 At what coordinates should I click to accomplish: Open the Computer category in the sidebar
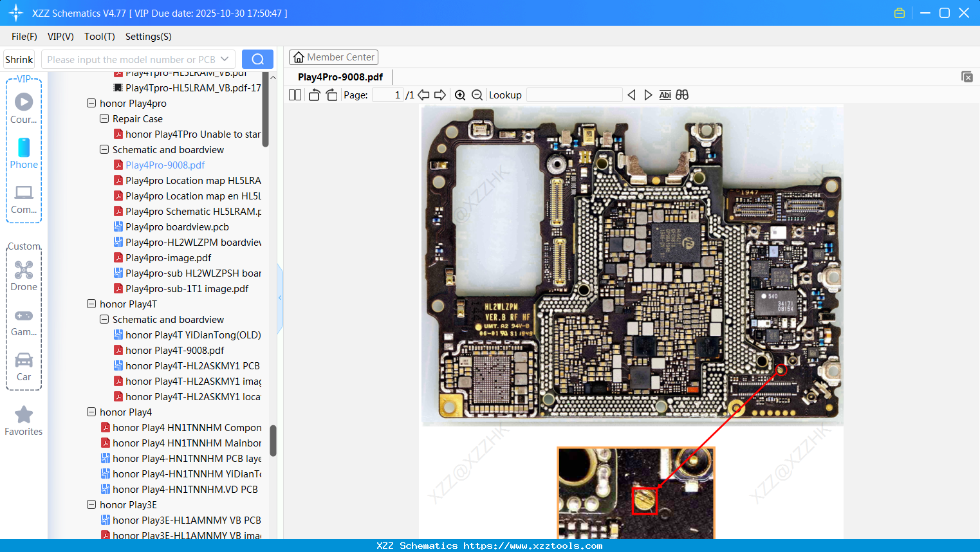(x=24, y=199)
